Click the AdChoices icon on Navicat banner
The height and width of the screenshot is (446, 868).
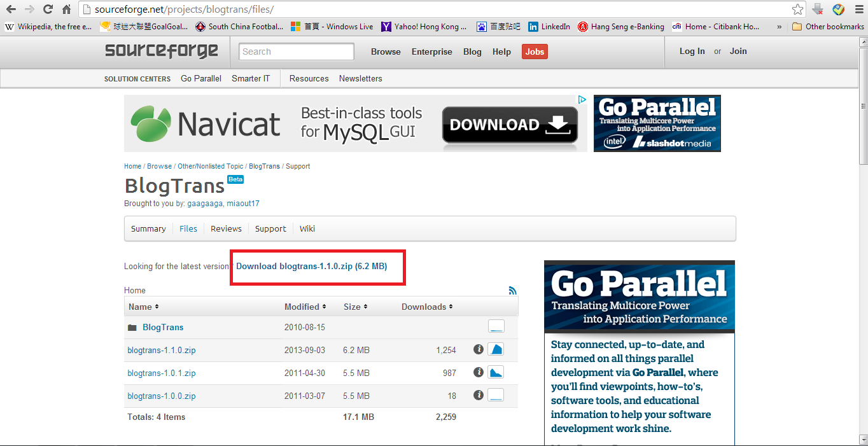coord(582,100)
